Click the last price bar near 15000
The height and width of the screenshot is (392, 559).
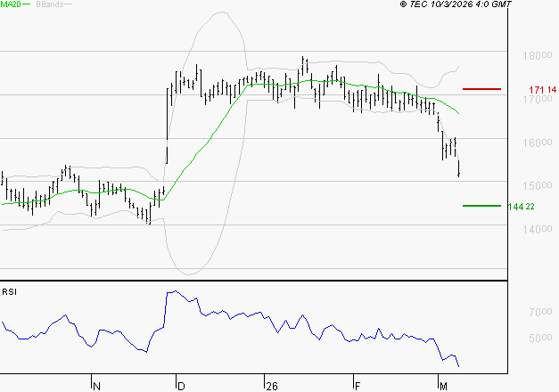[458, 168]
